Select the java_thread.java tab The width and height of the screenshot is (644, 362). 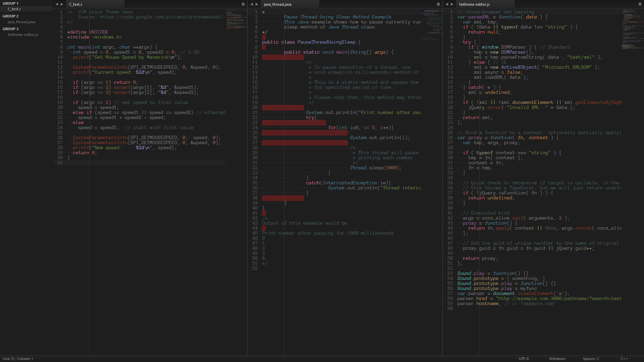tap(277, 4)
